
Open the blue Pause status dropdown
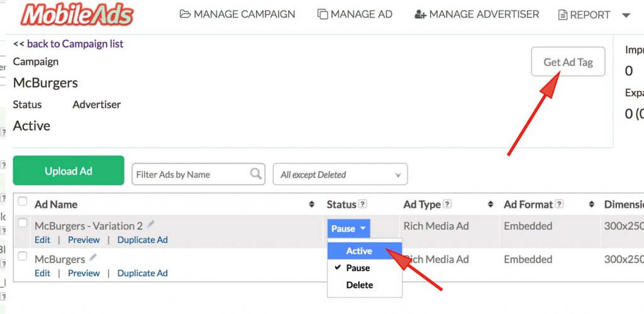tap(348, 229)
